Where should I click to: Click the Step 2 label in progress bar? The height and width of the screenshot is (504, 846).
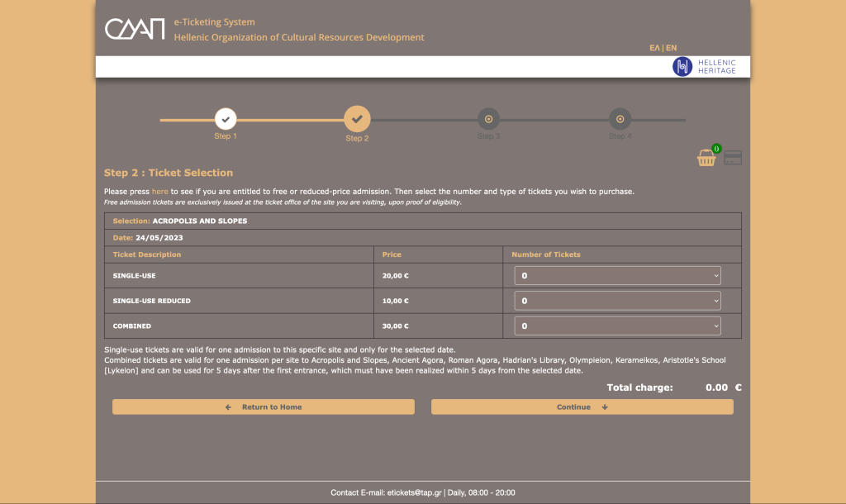coord(357,138)
